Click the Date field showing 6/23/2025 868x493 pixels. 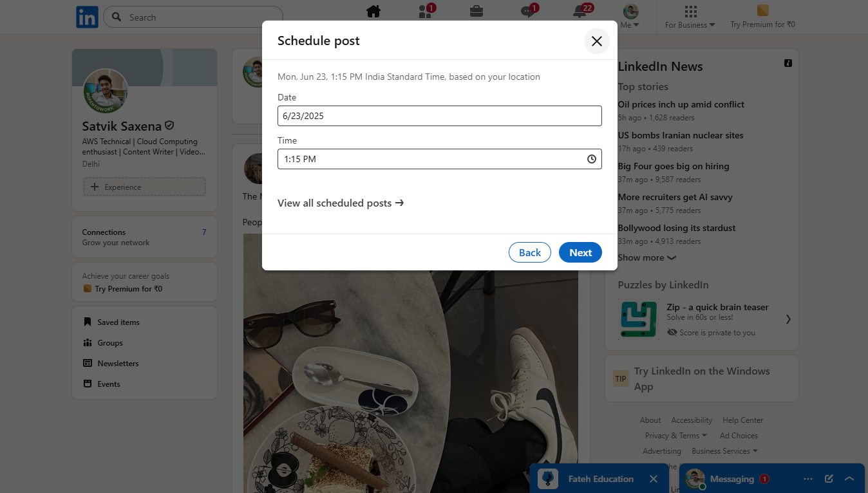pos(440,116)
